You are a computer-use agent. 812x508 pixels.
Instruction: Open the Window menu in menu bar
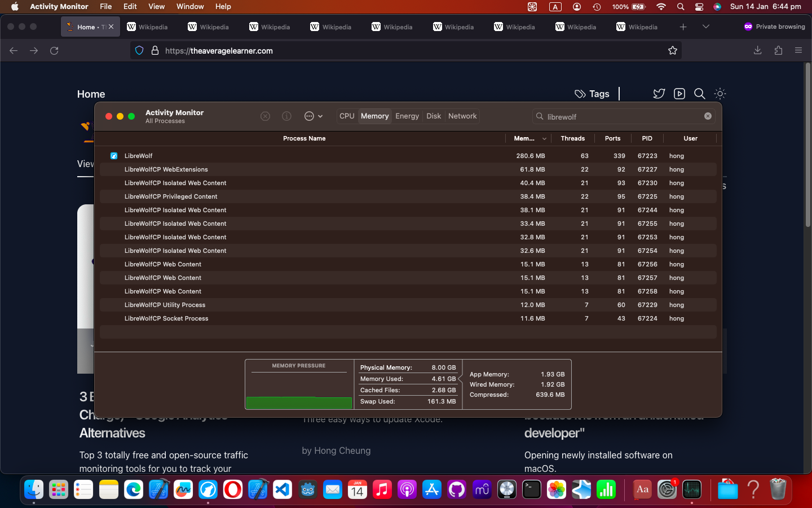point(190,7)
